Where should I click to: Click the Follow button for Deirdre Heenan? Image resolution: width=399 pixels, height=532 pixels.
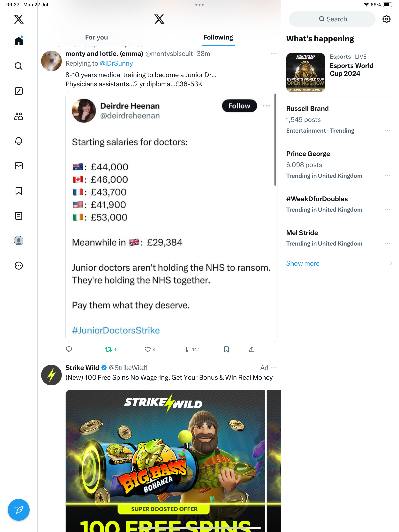pyautogui.click(x=239, y=106)
